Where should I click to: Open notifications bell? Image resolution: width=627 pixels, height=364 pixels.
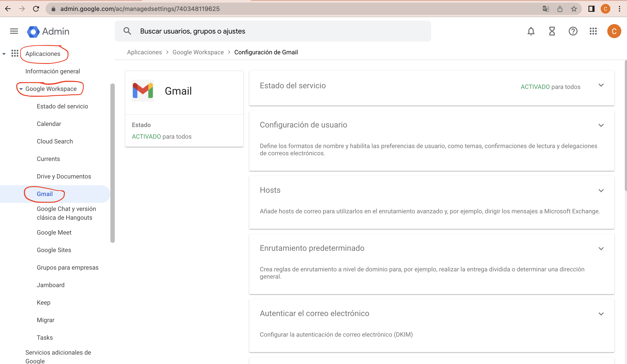(x=531, y=31)
